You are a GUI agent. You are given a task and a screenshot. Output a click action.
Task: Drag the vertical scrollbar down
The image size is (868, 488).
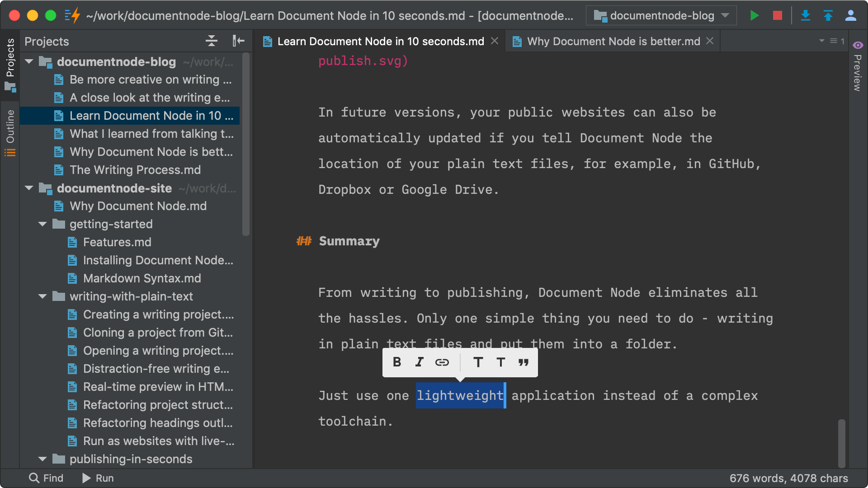844,437
